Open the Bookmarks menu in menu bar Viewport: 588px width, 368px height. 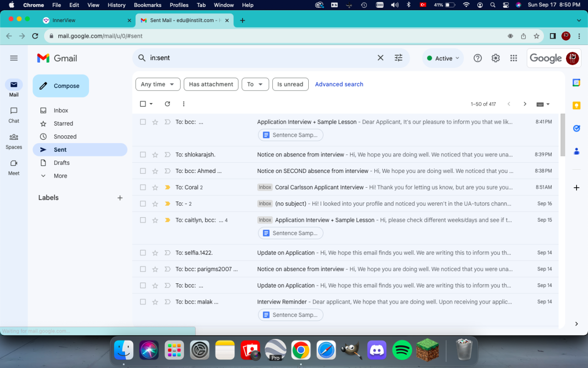147,5
